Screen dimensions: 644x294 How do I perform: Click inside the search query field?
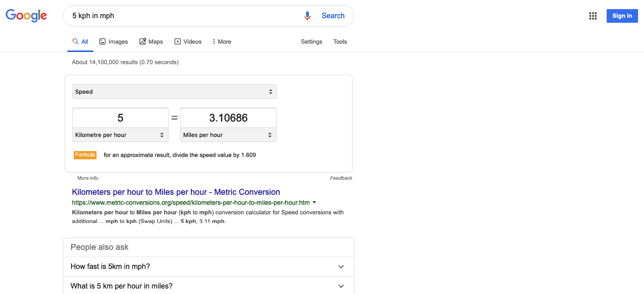click(x=182, y=15)
